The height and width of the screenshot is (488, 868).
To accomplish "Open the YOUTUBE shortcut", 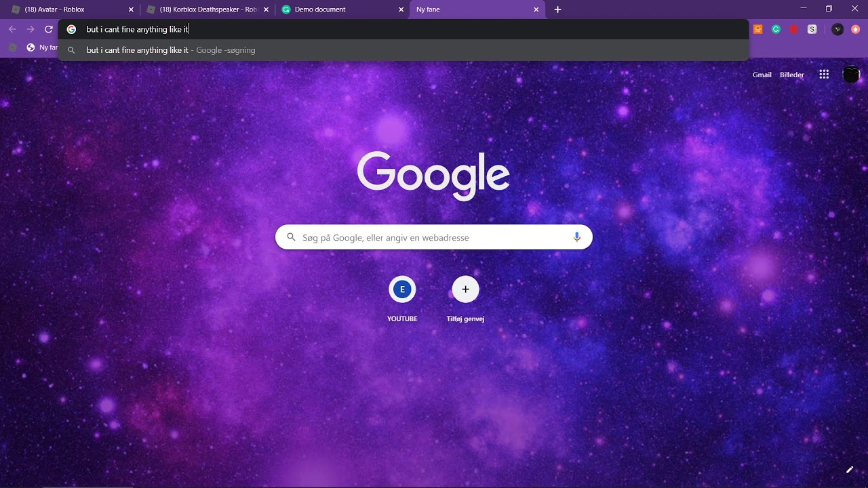I will (x=402, y=298).
